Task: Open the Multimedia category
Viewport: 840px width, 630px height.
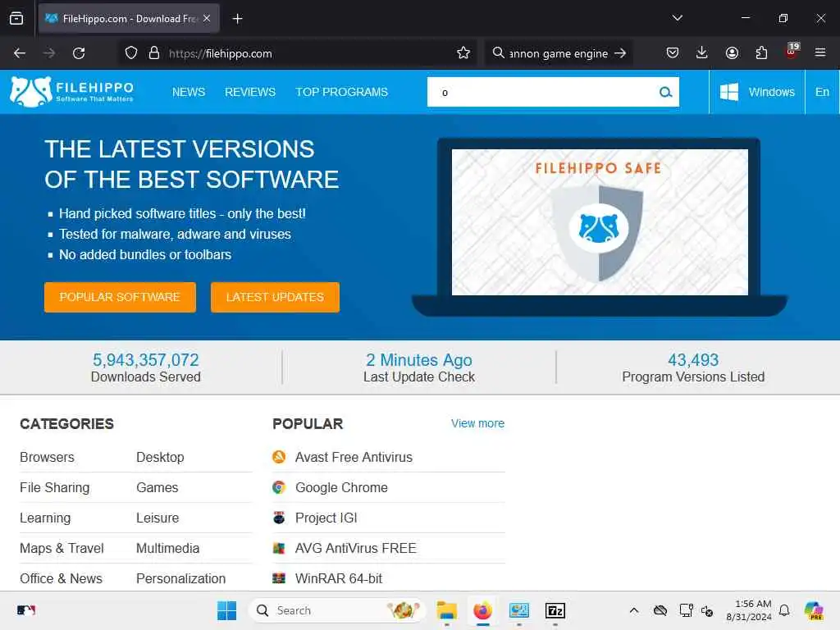Action: pyautogui.click(x=167, y=548)
